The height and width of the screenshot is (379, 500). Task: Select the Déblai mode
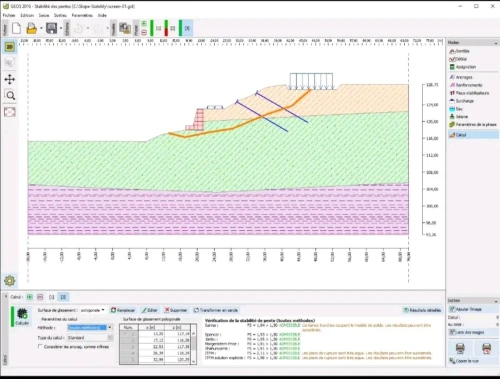pyautogui.click(x=458, y=59)
